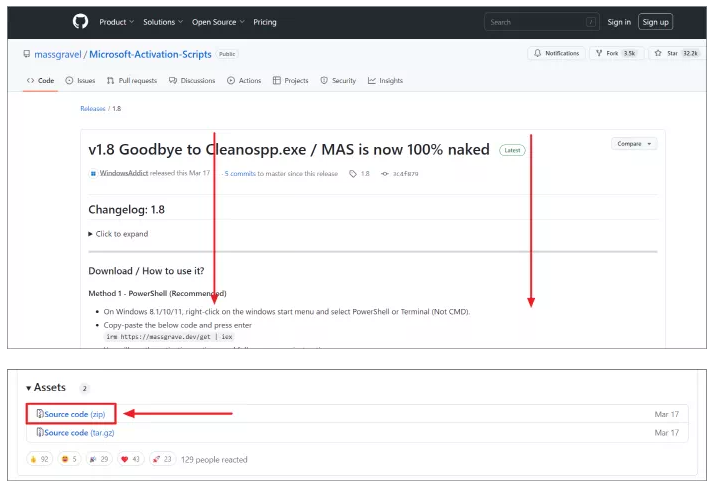React with thumbs up emoji 92

(39, 459)
